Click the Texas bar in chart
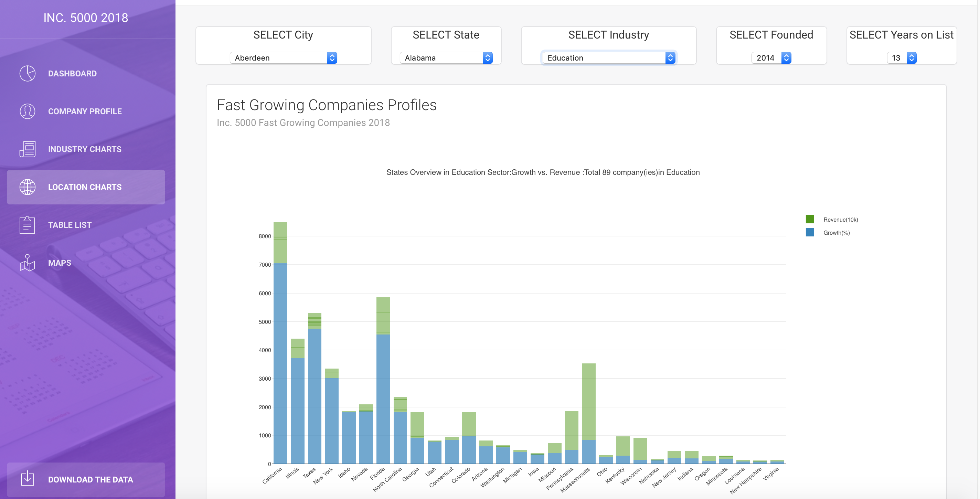 click(x=315, y=388)
